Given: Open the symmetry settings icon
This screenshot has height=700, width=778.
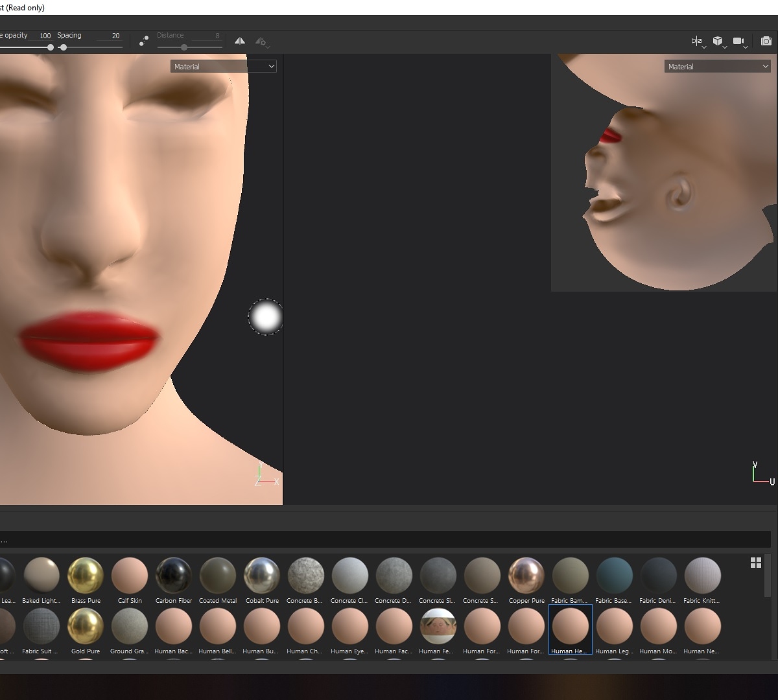Looking at the screenshot, I should click(x=262, y=42).
